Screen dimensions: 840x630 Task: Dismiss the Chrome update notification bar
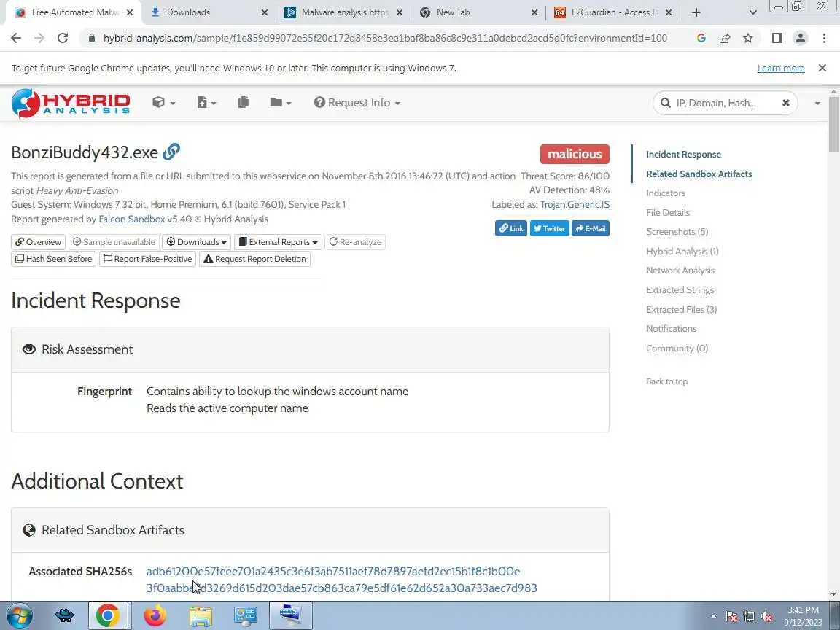click(x=822, y=68)
